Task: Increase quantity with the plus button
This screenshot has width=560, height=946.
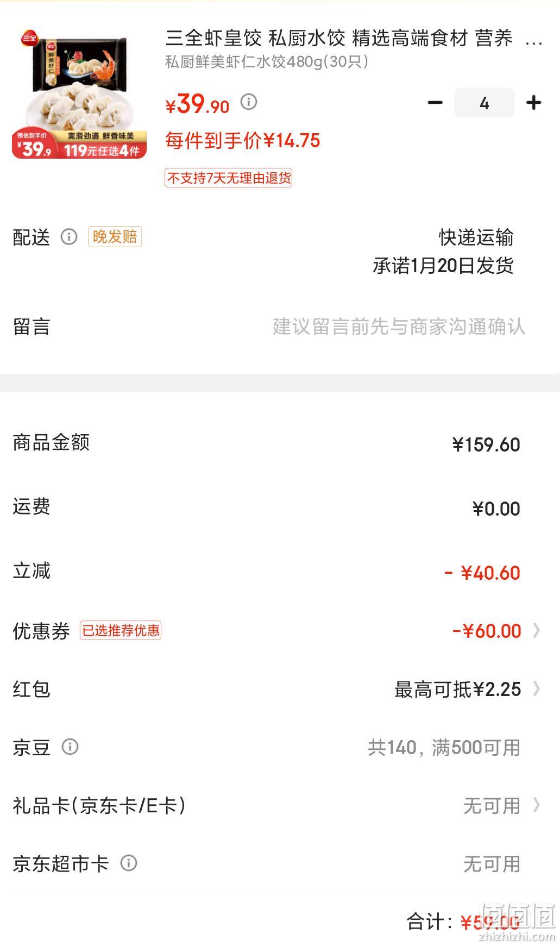Action: click(x=534, y=103)
